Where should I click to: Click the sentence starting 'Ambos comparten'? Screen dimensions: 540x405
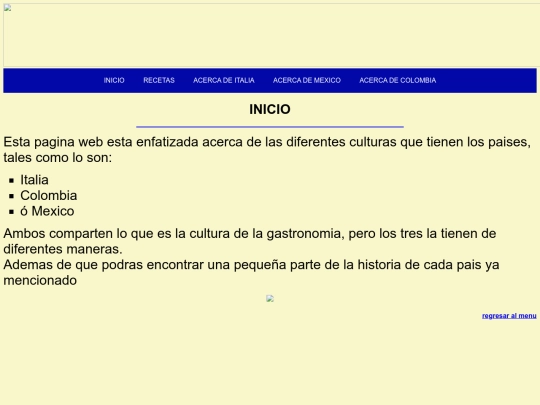pos(250,241)
